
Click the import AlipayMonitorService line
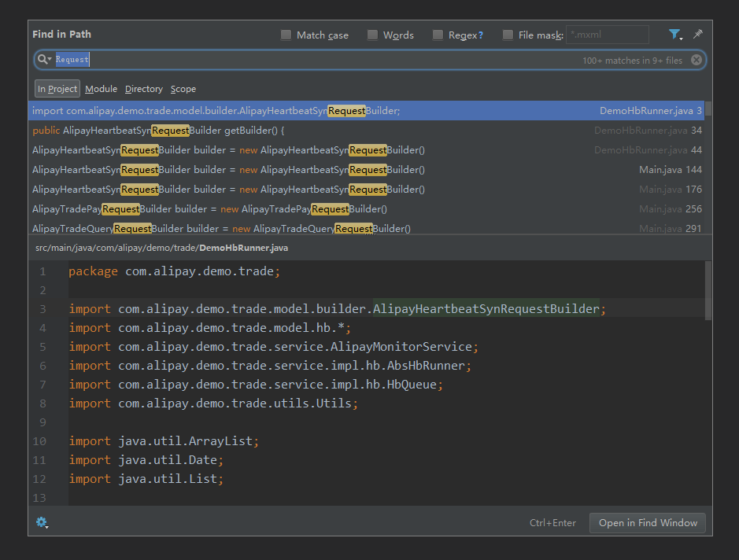pos(273,347)
